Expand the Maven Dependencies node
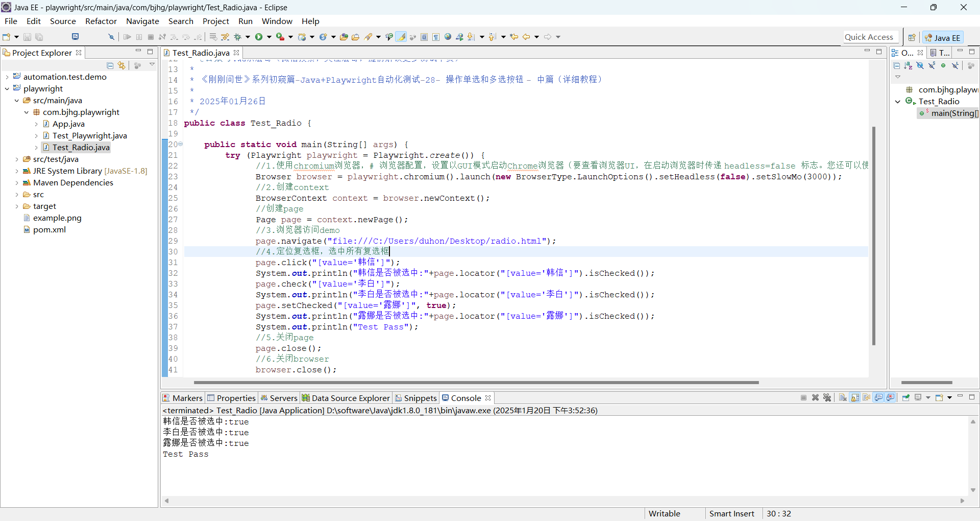 click(x=17, y=183)
